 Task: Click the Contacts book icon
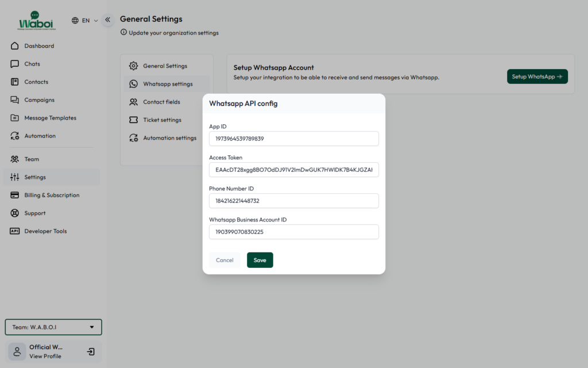14,82
